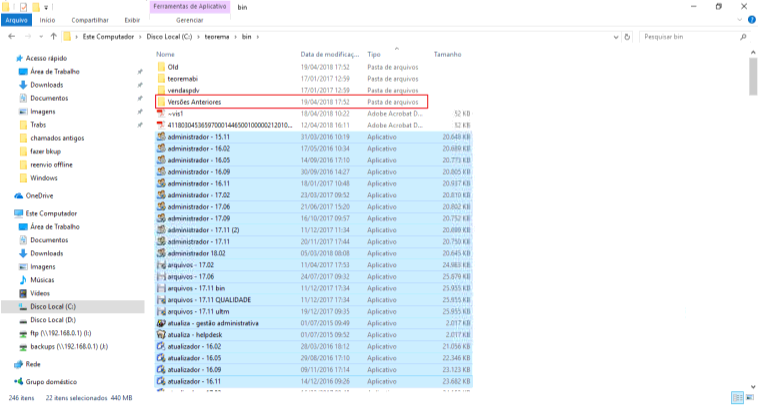Viewport: 763px width, 405px height.
Task: Sort by the Tipo column header
Action: (x=374, y=55)
